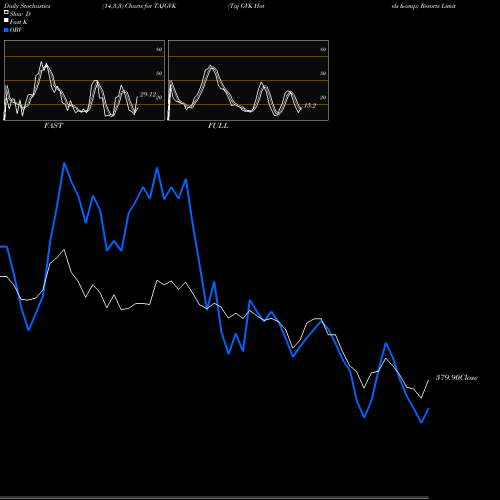Click the 'Fast K' legend text
The image size is (500, 500).
coord(18,22)
